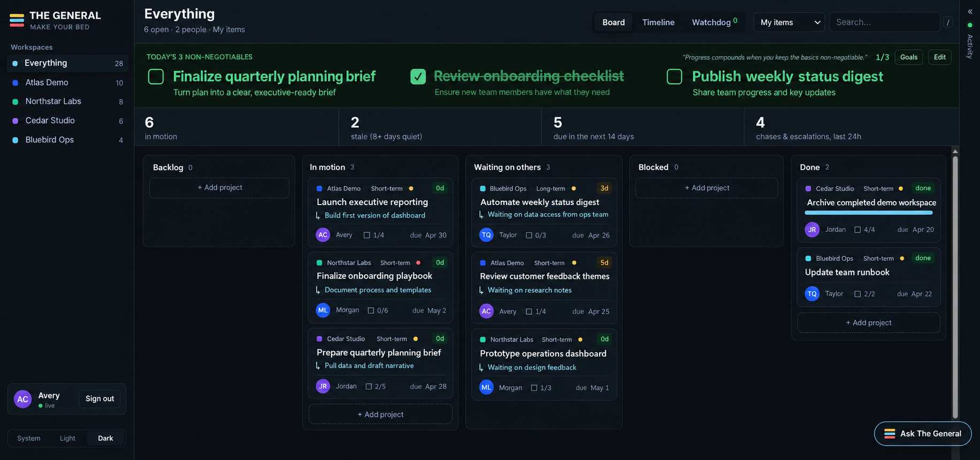Open the Watchdog tab

click(715, 22)
